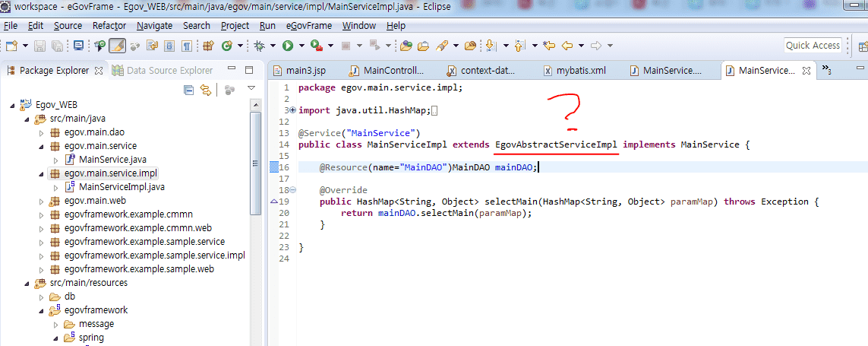The width and height of the screenshot is (868, 346).
Task: Close the Package Explorer tab
Action: point(99,71)
